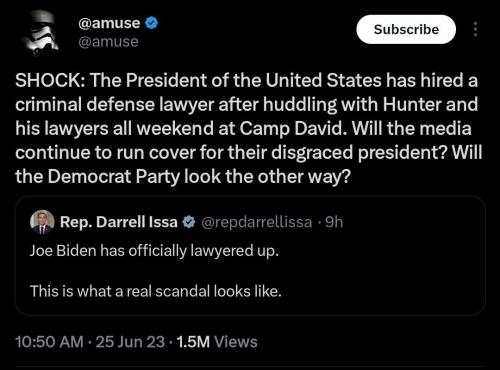Click 'This is what a real scandal looks like' text
The width and height of the screenshot is (500, 370).
[156, 291]
